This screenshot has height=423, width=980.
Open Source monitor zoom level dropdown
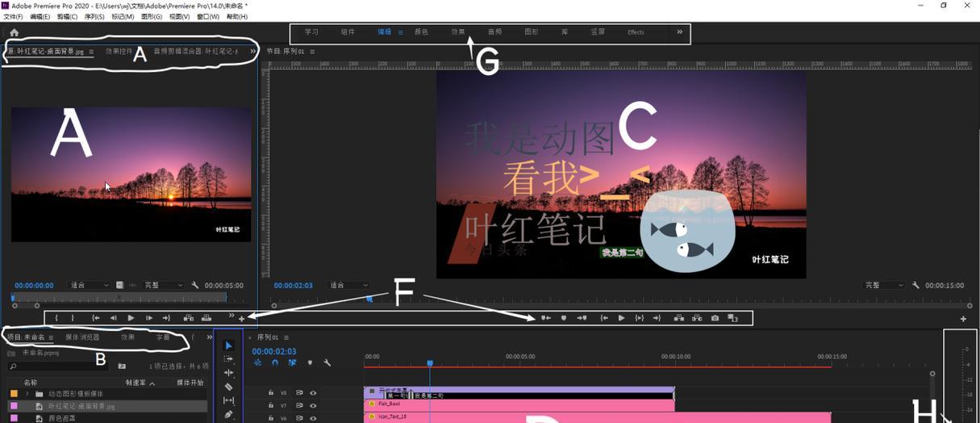point(89,285)
